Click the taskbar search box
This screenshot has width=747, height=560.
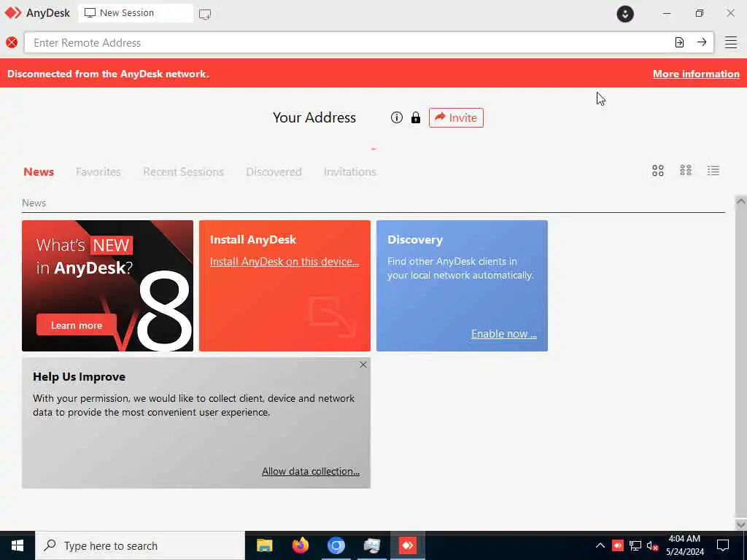pos(140,545)
